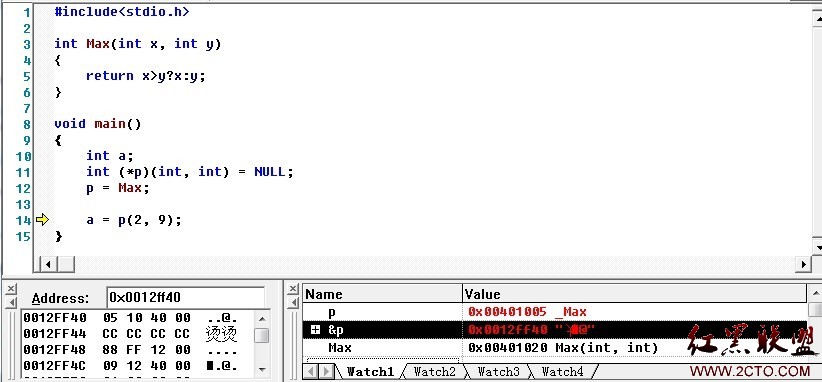The image size is (822, 382).
Task: Click the empty new-watch row under Max
Action: tap(383, 360)
